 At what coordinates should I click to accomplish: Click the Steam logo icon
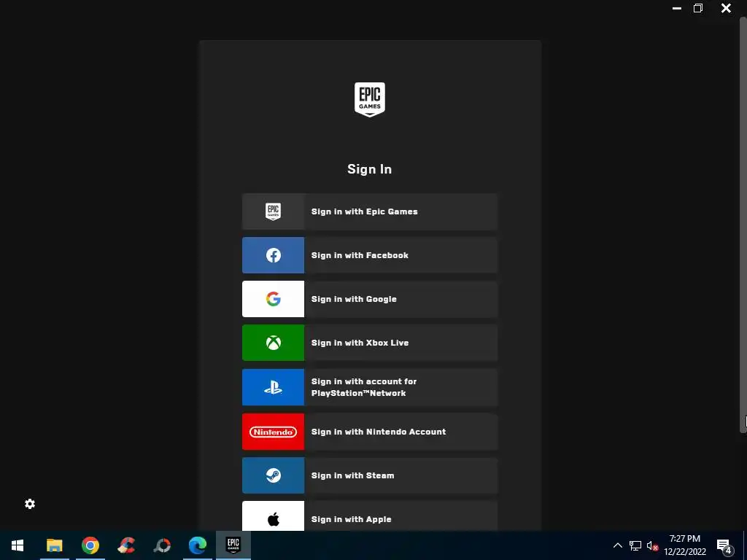pyautogui.click(x=273, y=475)
